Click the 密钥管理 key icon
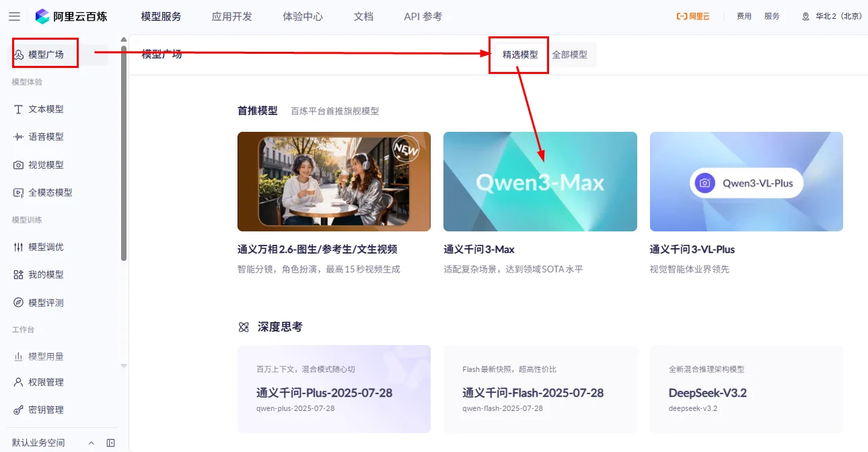Viewport: 868px width, 452px height. [x=19, y=410]
